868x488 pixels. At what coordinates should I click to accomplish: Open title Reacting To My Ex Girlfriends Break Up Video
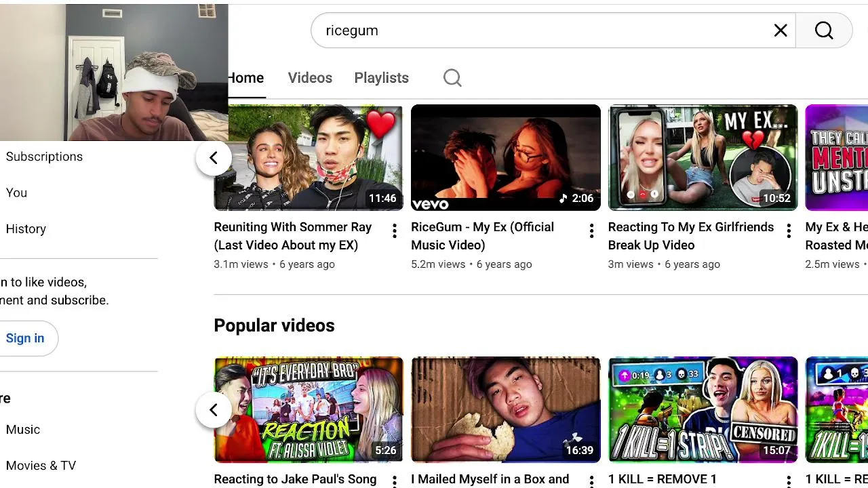tap(691, 236)
